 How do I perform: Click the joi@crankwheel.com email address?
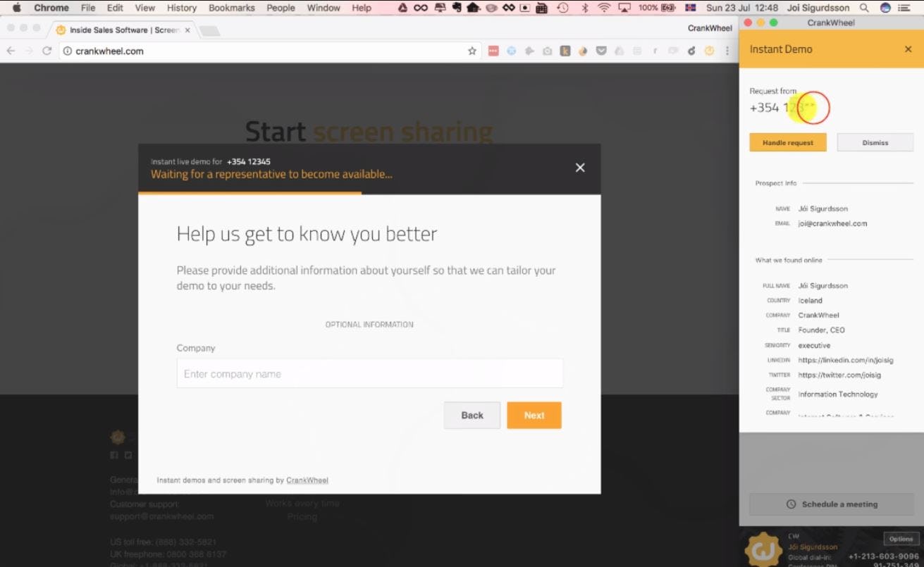tap(832, 223)
